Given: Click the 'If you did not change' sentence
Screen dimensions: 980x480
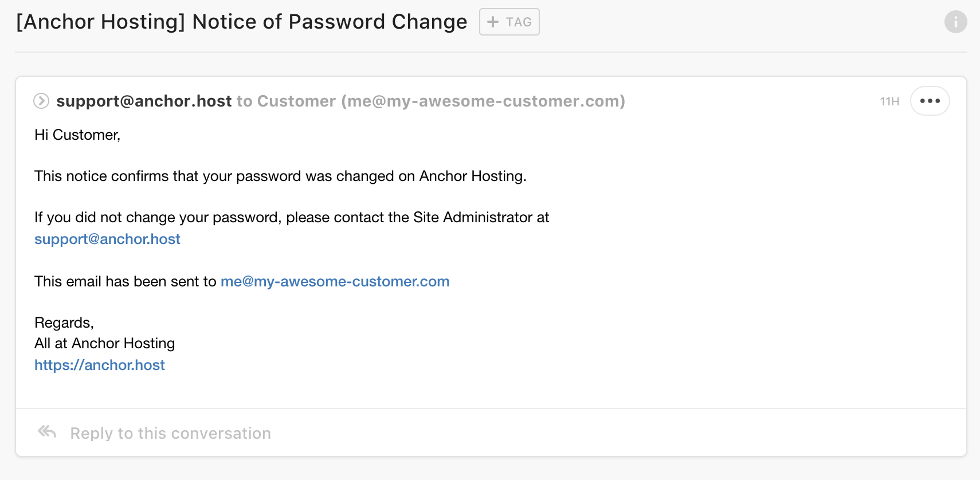Looking at the screenshot, I should 292,217.
